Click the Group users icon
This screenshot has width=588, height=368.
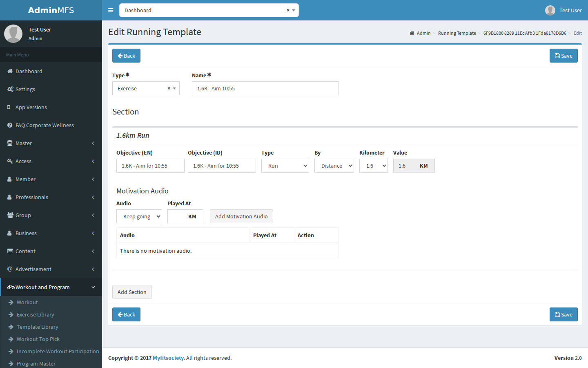pos(10,215)
